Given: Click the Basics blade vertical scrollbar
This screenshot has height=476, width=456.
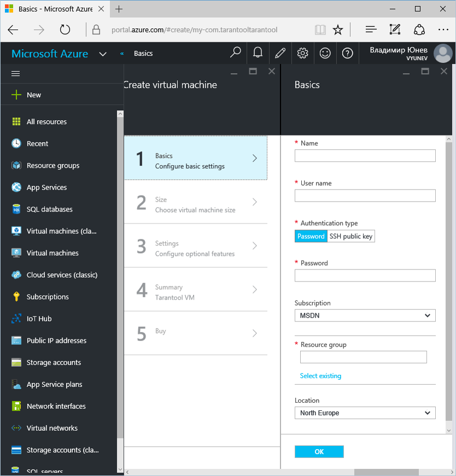Looking at the screenshot, I should coord(449,281).
